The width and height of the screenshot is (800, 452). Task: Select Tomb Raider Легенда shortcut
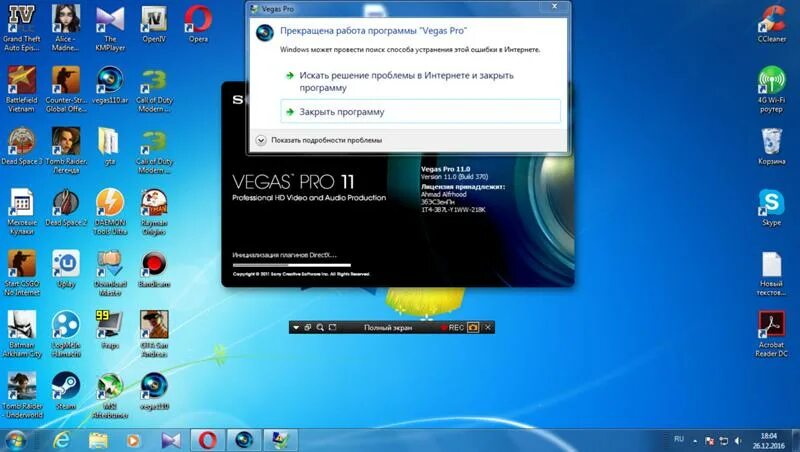point(66,150)
